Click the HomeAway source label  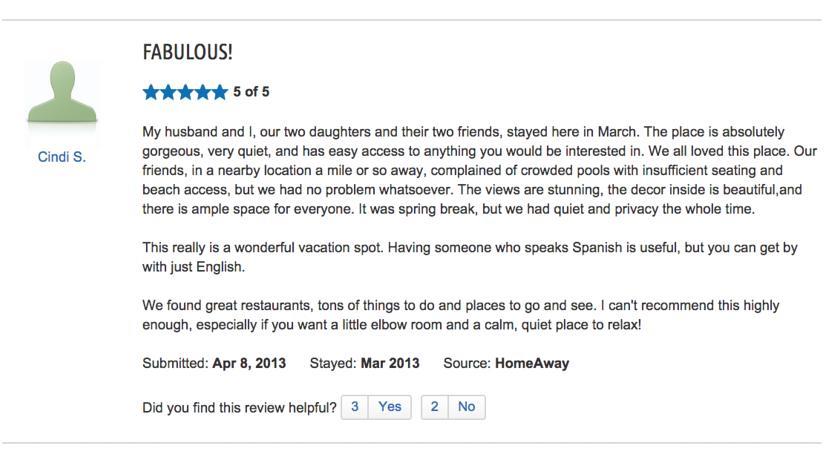[532, 363]
